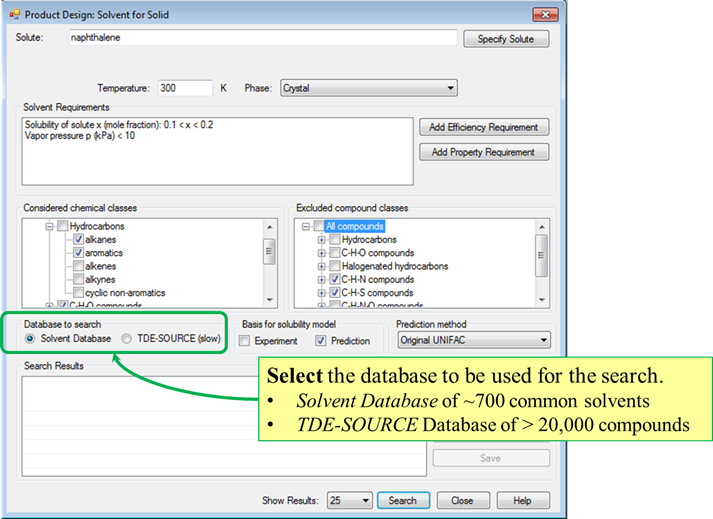Select the solubility of solute requirement line
713x519 pixels.
(x=119, y=125)
